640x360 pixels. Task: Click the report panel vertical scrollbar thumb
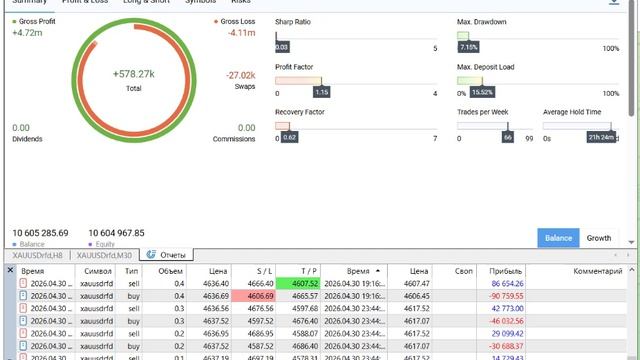(631, 57)
